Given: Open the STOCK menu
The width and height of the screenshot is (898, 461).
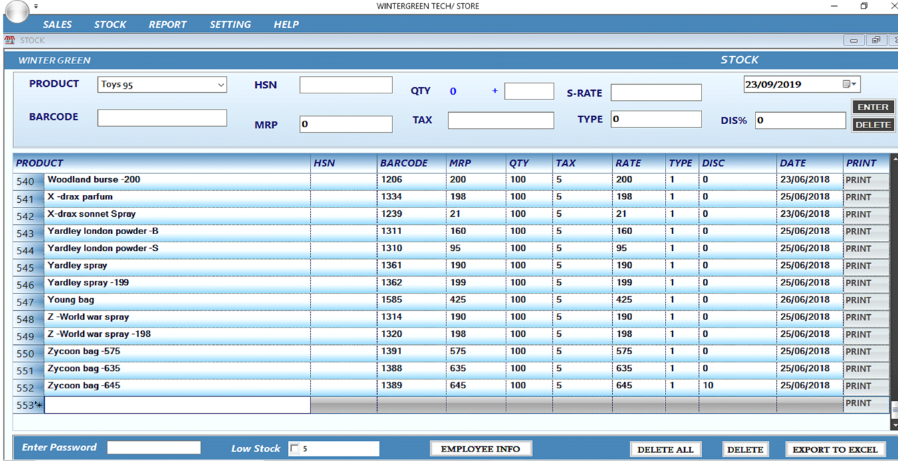Looking at the screenshot, I should [x=110, y=25].
